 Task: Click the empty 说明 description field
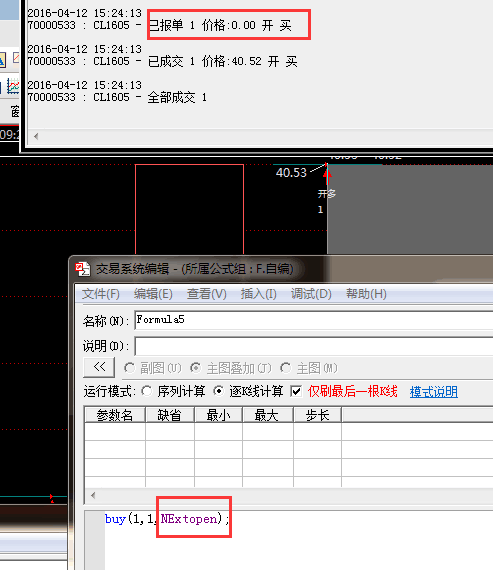point(313,346)
